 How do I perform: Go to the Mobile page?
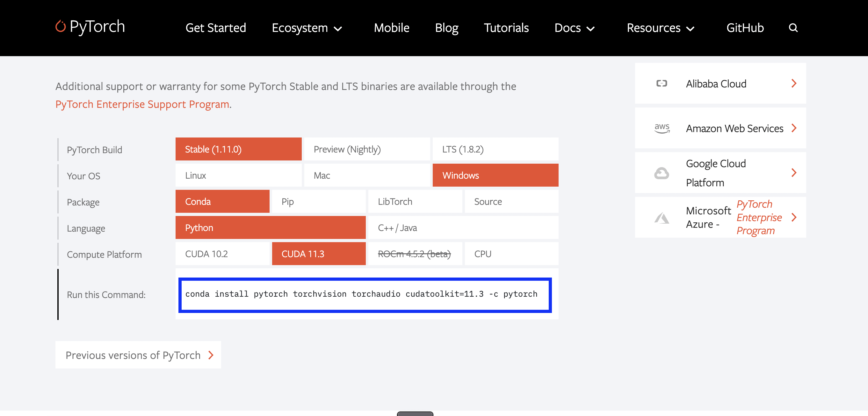pyautogui.click(x=392, y=28)
